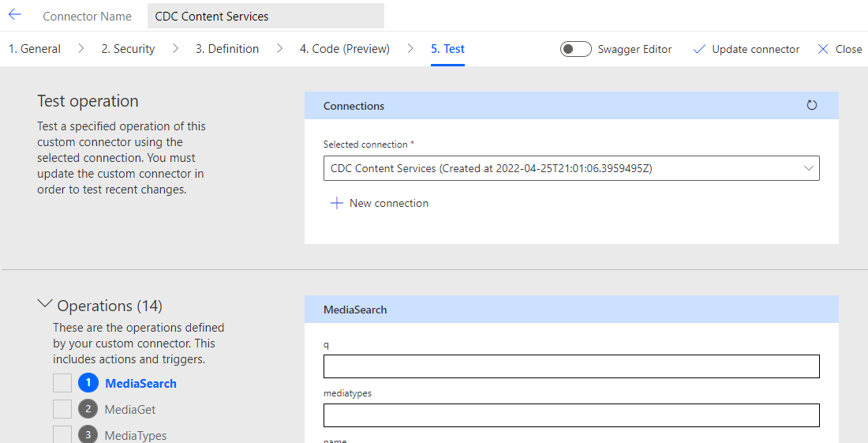Check the MediaGet operation checkbox
The height and width of the screenshot is (443, 868).
point(62,409)
